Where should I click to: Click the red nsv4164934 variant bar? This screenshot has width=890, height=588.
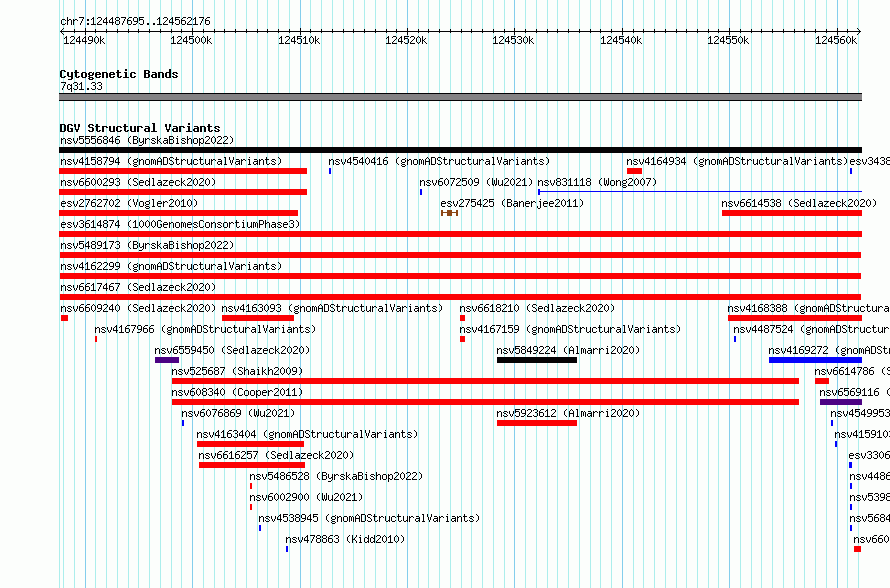tap(635, 171)
